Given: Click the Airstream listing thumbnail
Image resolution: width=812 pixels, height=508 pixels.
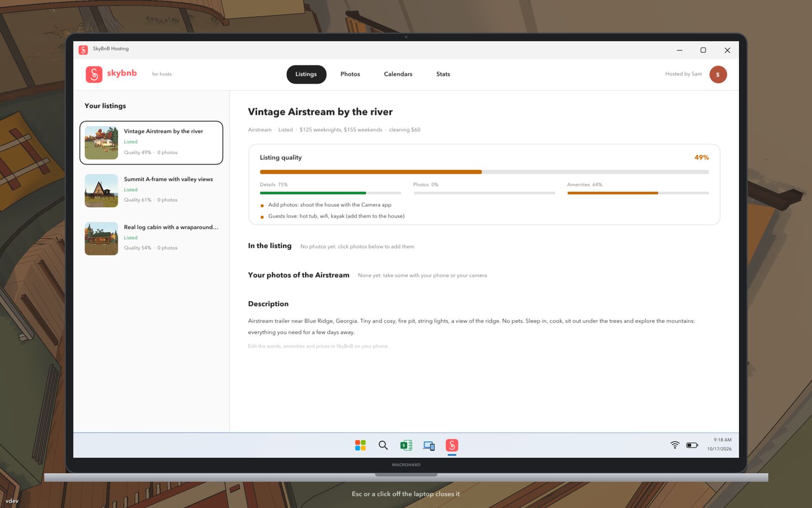Looking at the screenshot, I should [x=101, y=143].
